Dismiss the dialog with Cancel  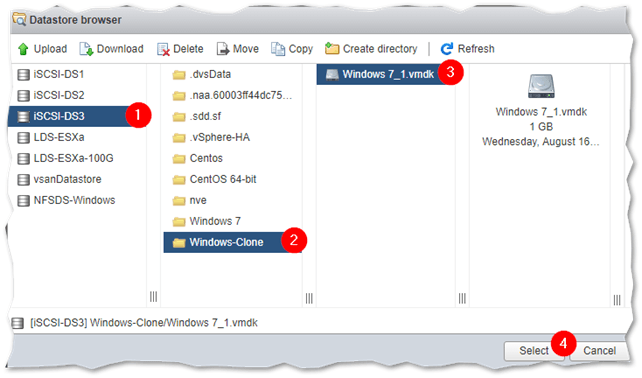pyautogui.click(x=599, y=351)
